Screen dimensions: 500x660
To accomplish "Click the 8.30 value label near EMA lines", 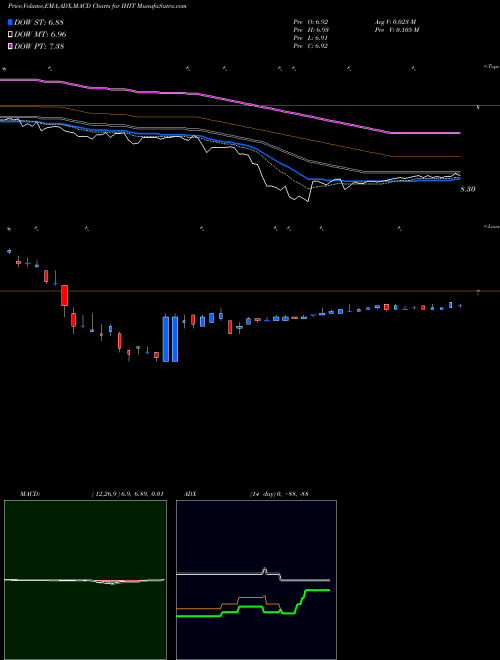I will tap(468, 189).
